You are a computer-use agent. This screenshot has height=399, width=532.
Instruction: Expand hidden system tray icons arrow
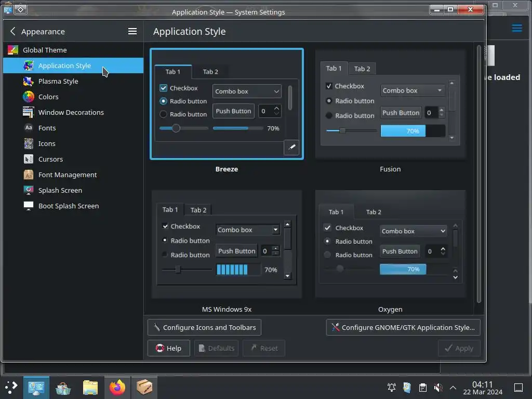(453, 387)
